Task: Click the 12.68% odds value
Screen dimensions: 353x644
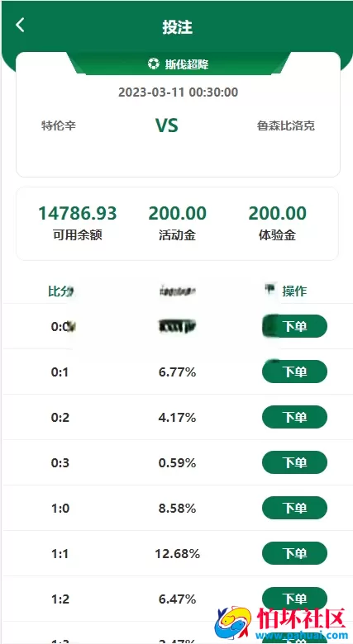Action: (177, 554)
